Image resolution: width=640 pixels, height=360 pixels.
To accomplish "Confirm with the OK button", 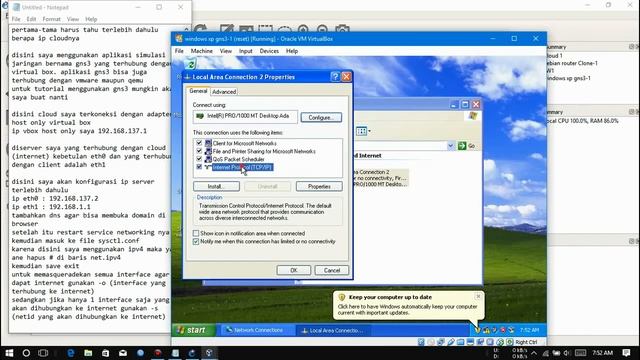I will 293,270.
